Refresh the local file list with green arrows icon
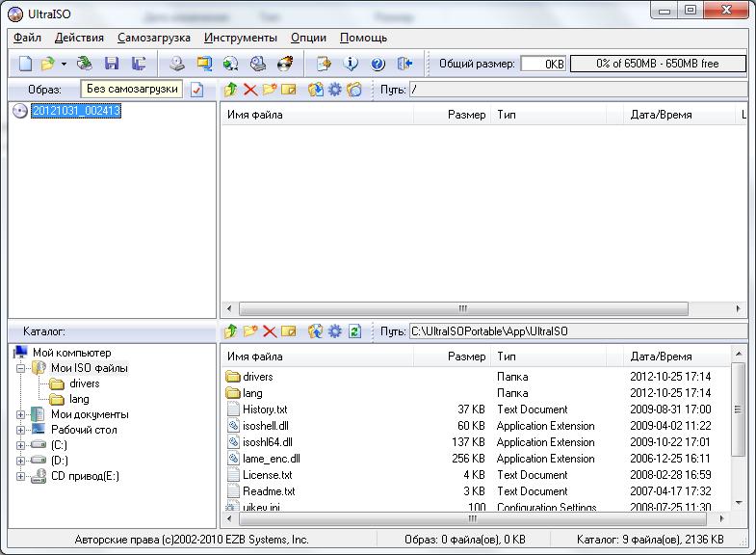 [354, 331]
